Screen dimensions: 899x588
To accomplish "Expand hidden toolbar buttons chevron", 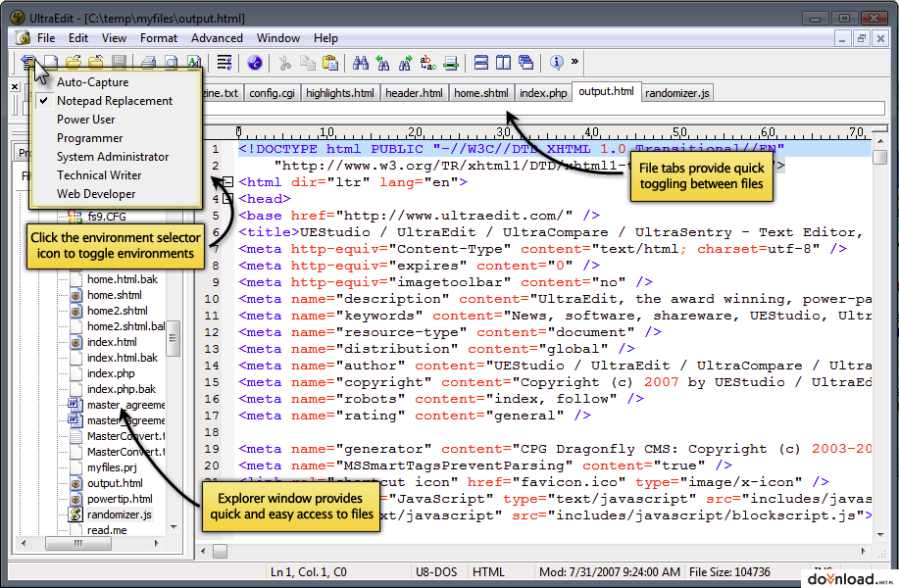I will tap(574, 61).
